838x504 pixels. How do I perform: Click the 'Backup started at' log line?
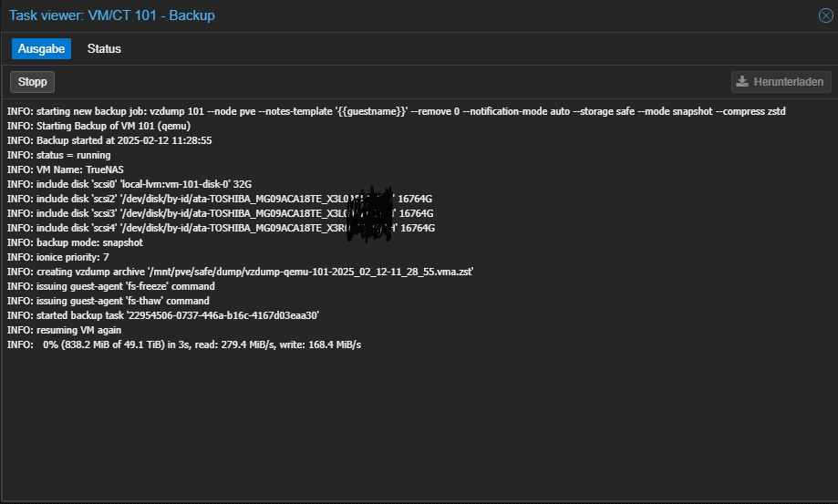[x=109, y=140]
